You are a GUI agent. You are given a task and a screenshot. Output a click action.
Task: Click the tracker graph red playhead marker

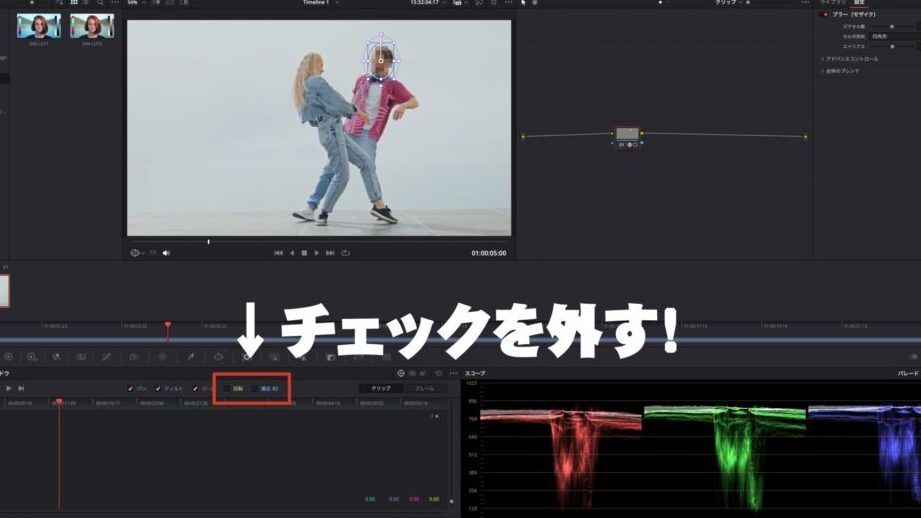(59, 402)
